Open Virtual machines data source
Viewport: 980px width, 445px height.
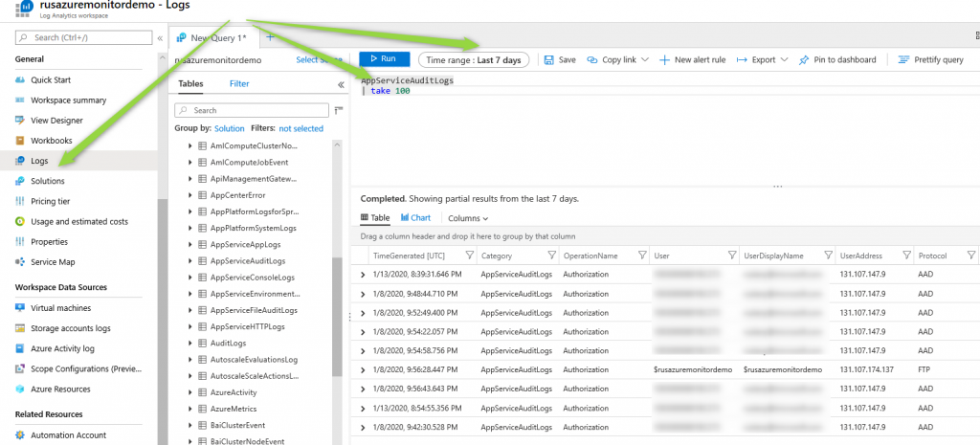click(60, 308)
